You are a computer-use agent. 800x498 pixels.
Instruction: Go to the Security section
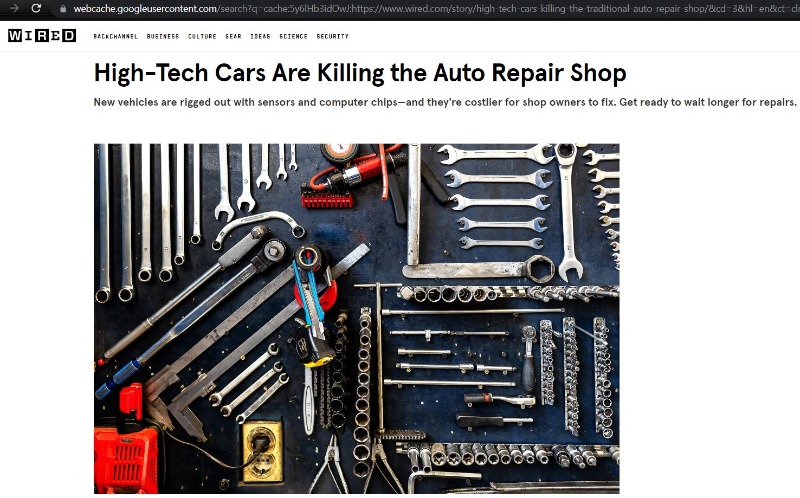[x=332, y=36]
